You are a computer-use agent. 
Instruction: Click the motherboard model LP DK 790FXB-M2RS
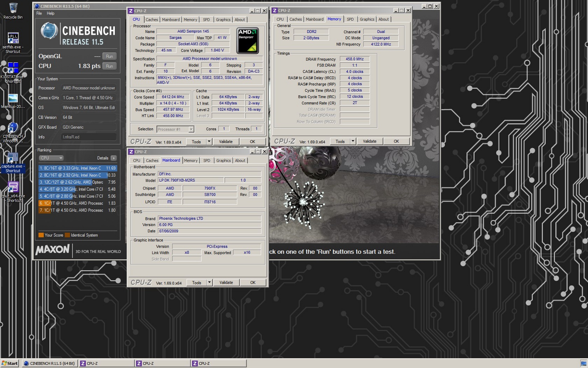pos(191,180)
